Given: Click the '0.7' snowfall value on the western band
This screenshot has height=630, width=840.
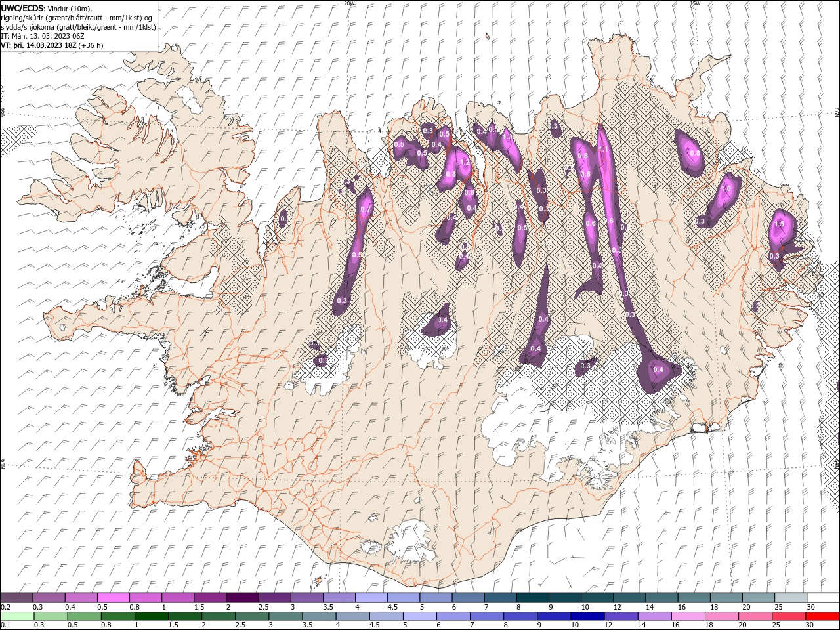Looking at the screenshot, I should click(x=365, y=209).
